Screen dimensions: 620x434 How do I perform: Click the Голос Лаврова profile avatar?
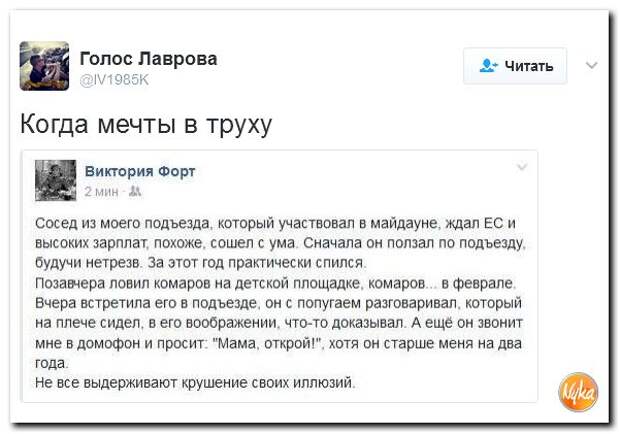pos(44,66)
